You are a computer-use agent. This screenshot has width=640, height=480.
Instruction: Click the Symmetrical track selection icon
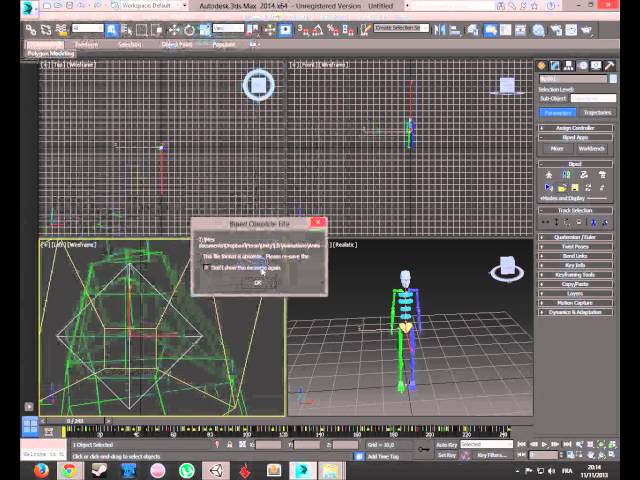click(x=593, y=222)
